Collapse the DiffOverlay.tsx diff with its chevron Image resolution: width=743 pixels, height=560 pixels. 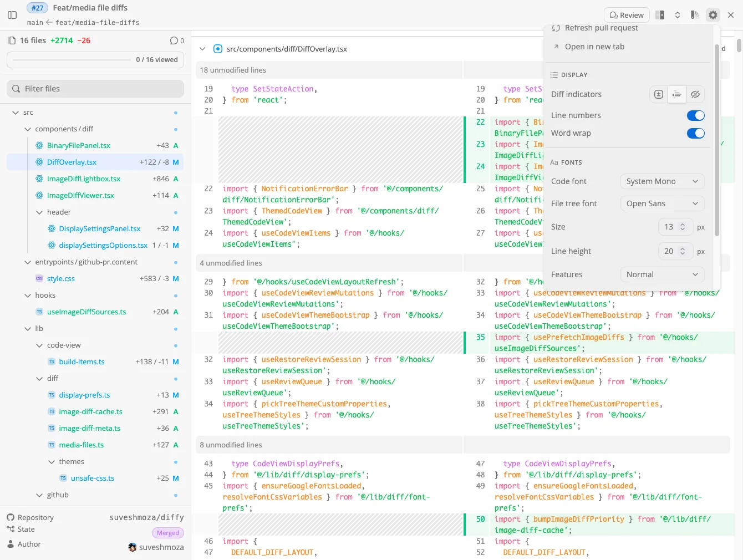point(202,49)
